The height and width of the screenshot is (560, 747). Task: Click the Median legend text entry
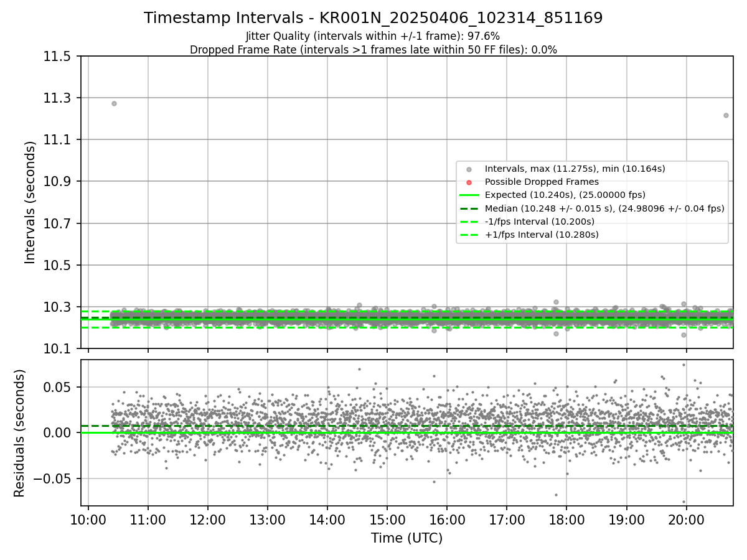point(604,208)
